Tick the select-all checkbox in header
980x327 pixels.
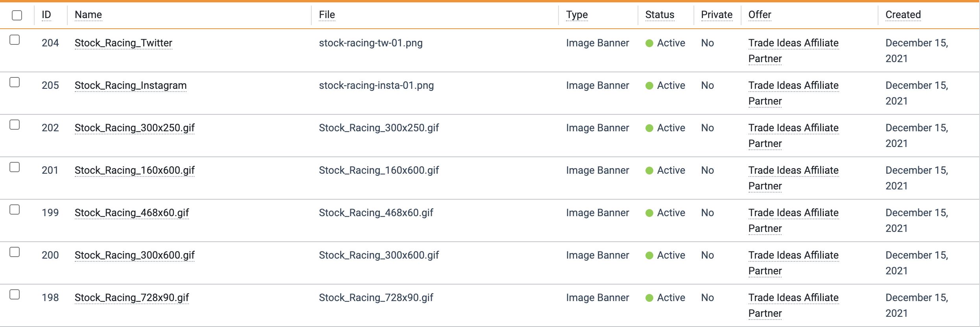click(17, 15)
